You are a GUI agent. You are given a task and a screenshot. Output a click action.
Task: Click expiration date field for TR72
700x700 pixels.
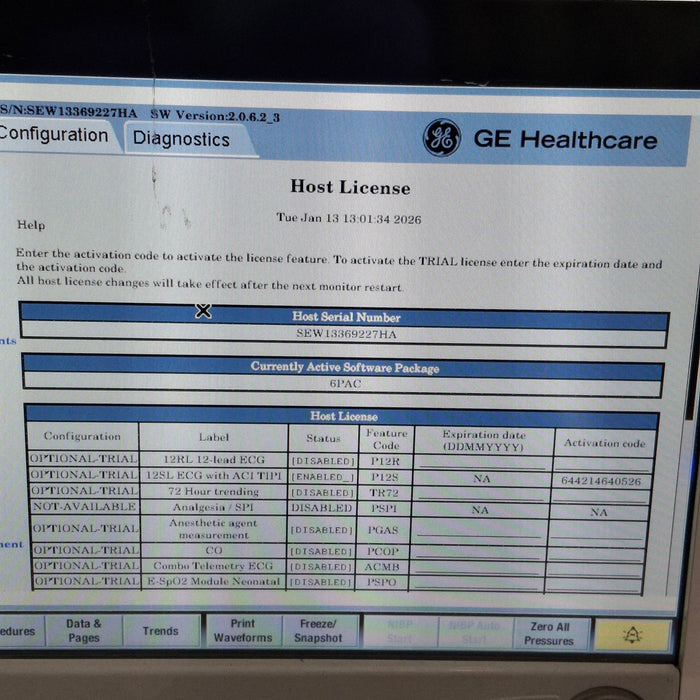(x=481, y=494)
